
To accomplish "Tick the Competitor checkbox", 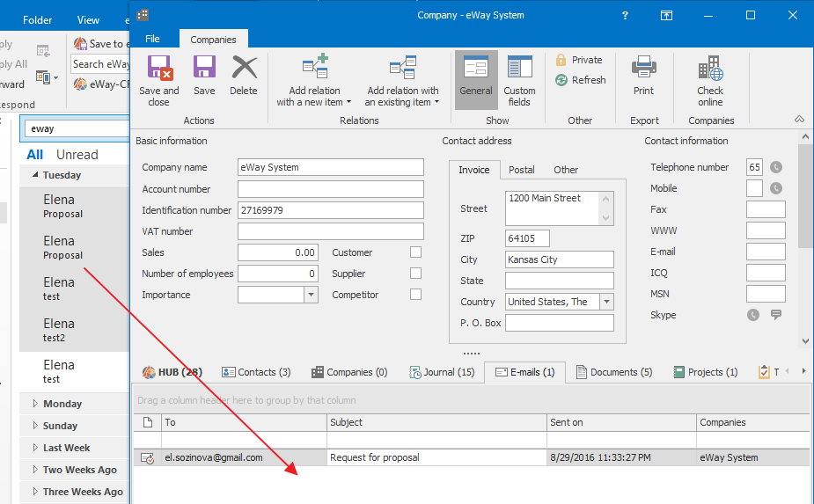I will [415, 295].
